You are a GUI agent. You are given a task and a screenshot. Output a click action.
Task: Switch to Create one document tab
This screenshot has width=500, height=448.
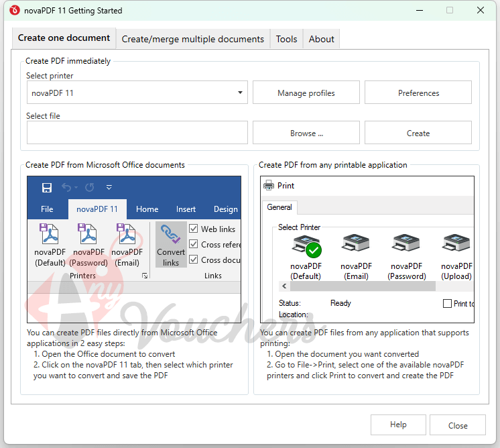tap(64, 38)
